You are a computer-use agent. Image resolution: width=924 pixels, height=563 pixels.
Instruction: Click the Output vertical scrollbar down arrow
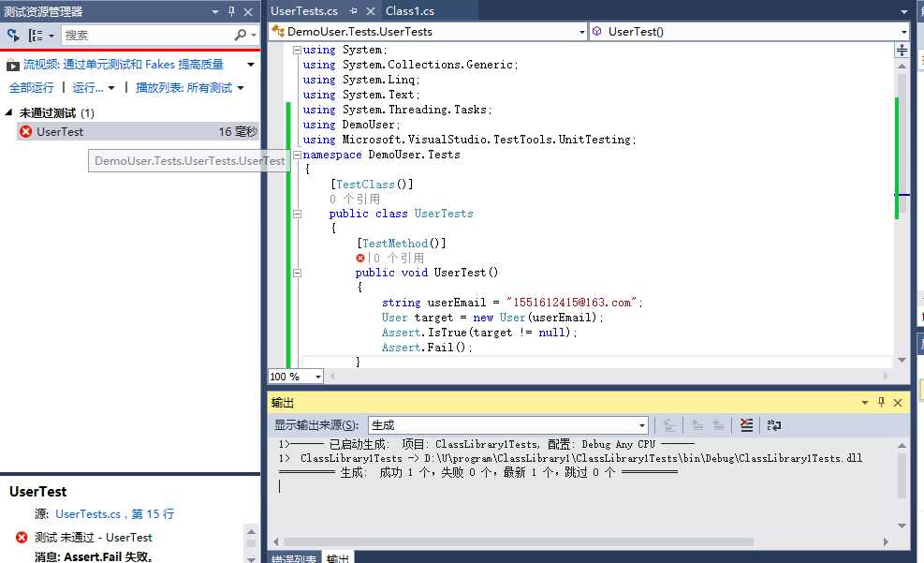pos(902,526)
